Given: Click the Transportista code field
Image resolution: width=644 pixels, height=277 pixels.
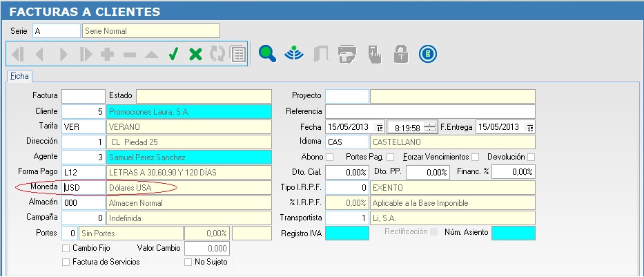Looking at the screenshot, I should point(347,218).
